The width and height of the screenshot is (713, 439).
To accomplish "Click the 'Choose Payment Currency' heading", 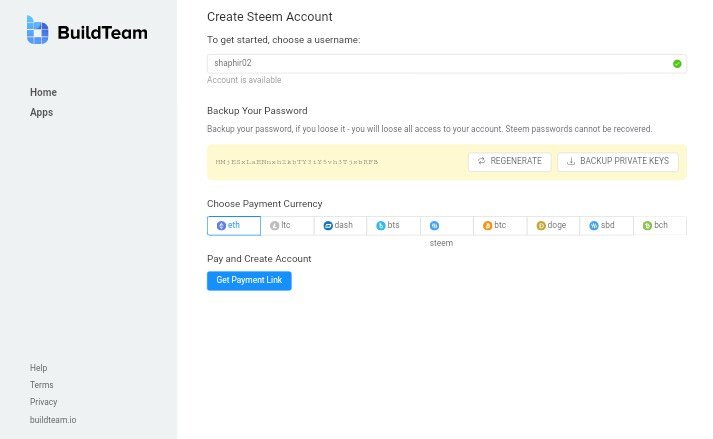I will 265,204.
